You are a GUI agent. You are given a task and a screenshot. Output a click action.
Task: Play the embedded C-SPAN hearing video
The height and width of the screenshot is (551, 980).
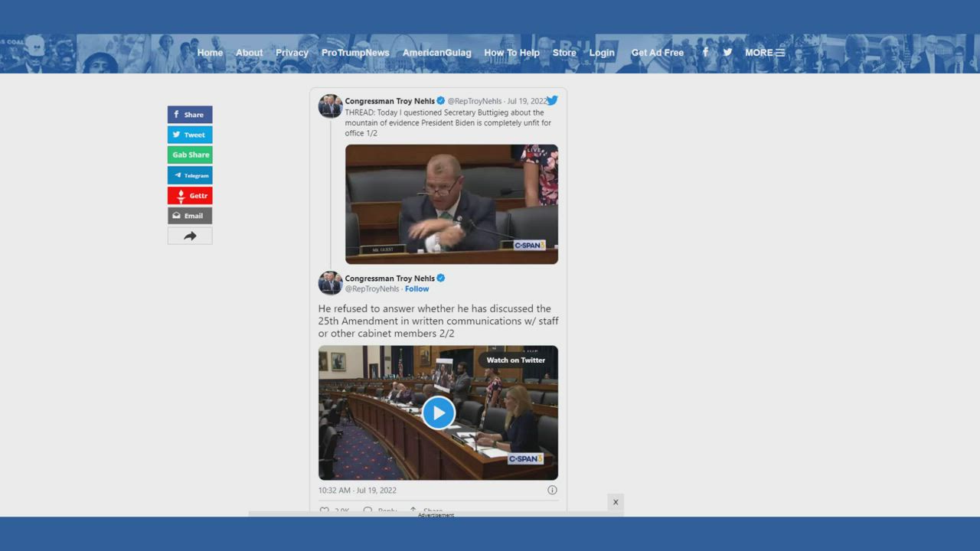tap(438, 412)
